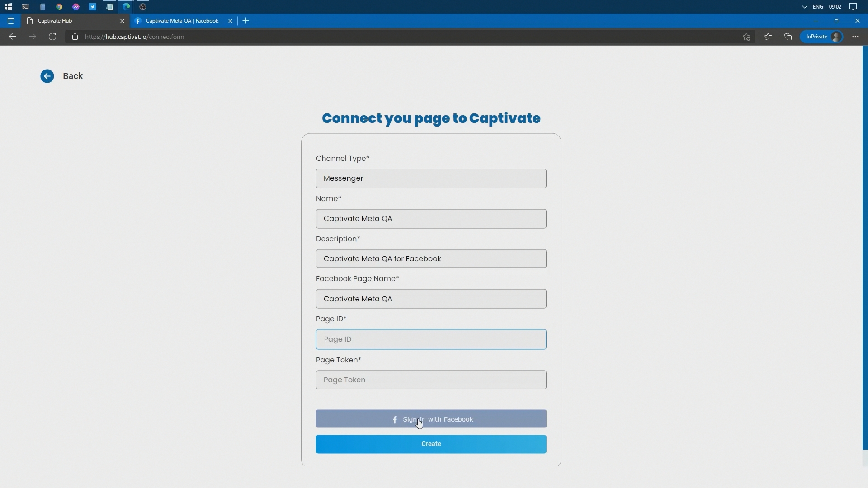Expand the system tray hidden icons chevron

tap(804, 7)
